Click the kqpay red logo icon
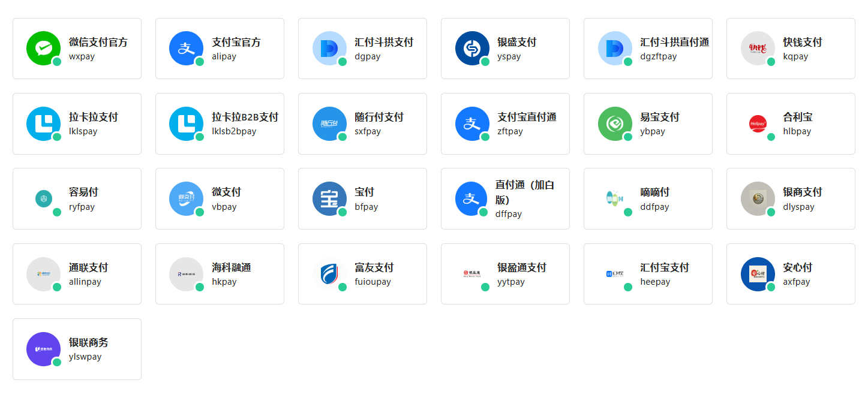The image size is (868, 395). point(758,49)
